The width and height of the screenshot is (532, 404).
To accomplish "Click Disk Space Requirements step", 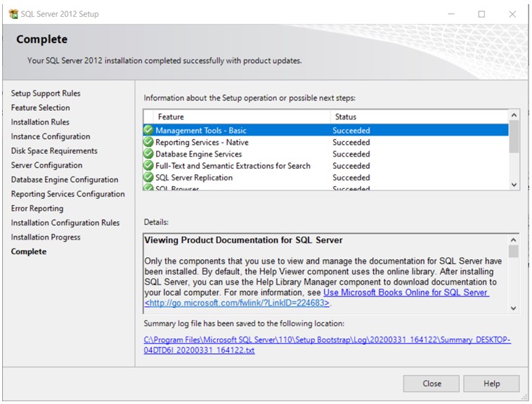I will click(54, 150).
